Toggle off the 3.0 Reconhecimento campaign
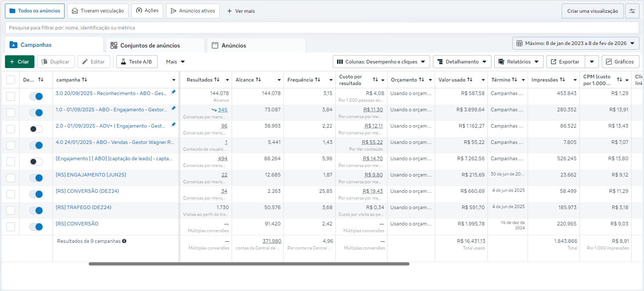 pos(36,96)
